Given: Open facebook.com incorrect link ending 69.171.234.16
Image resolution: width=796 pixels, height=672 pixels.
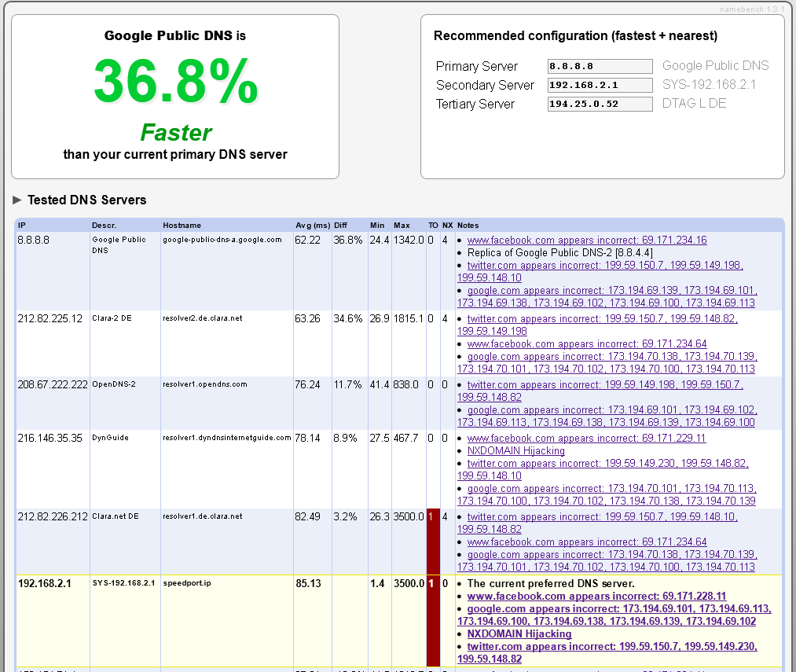Looking at the screenshot, I should click(x=586, y=241).
